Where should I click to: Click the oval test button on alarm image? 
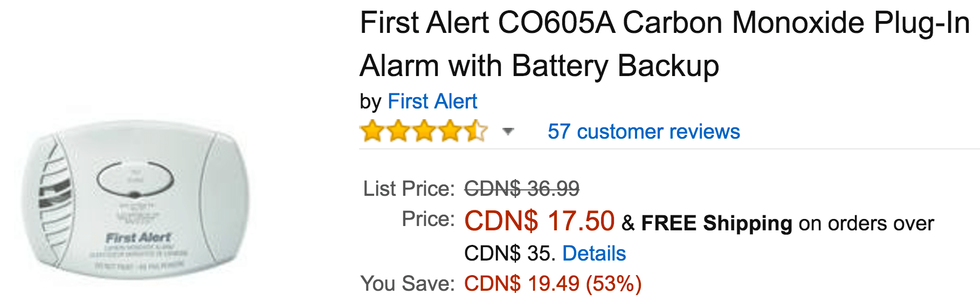(x=135, y=180)
